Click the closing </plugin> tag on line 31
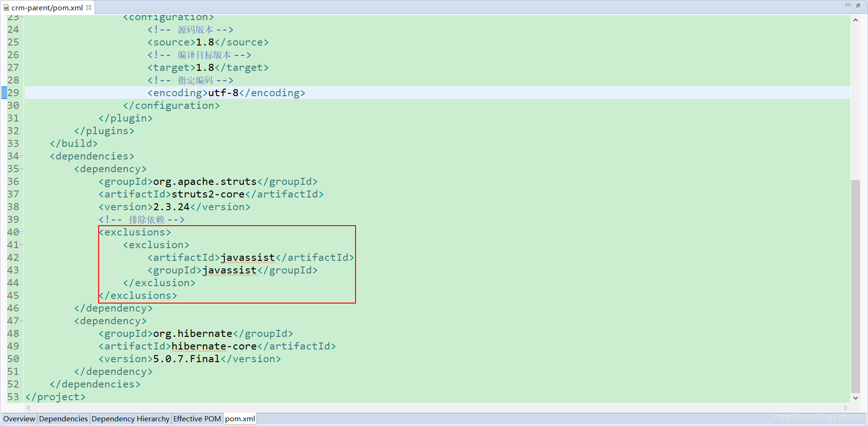868x426 pixels. click(125, 118)
